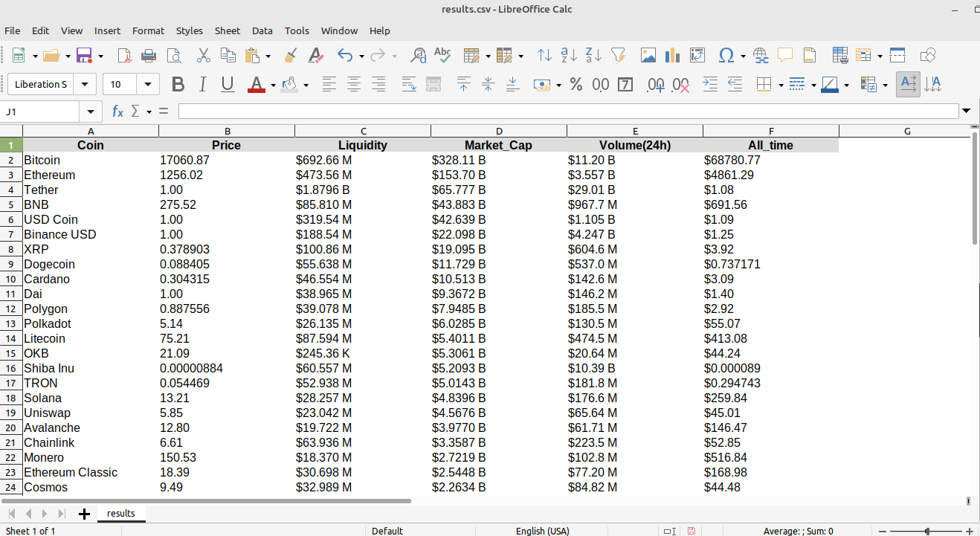Open the Data menu
Screen dimensions: 980x536
click(x=262, y=30)
